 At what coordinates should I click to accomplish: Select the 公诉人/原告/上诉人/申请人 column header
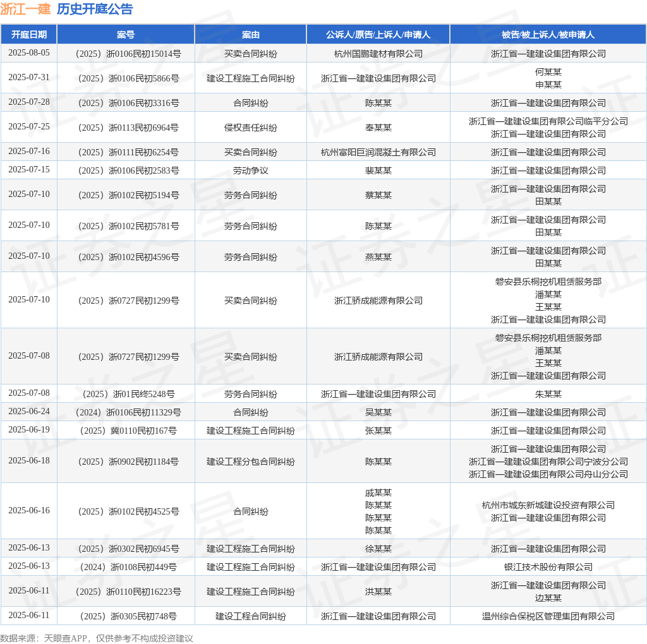(x=378, y=35)
